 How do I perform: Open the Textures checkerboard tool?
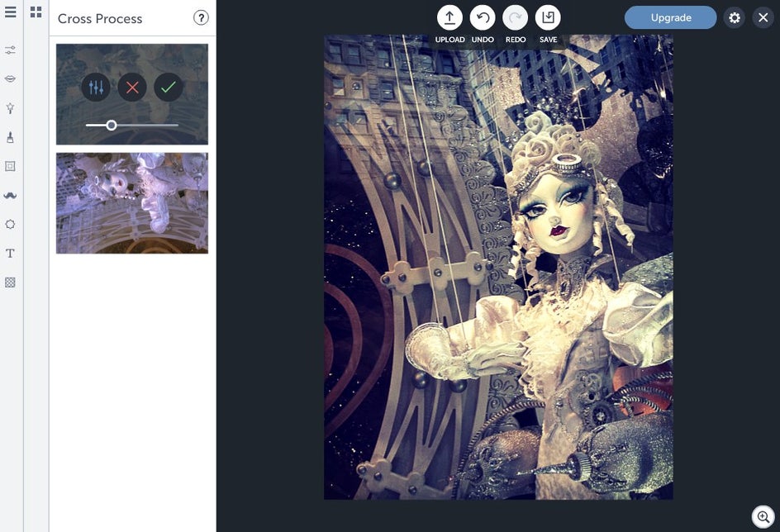point(10,283)
